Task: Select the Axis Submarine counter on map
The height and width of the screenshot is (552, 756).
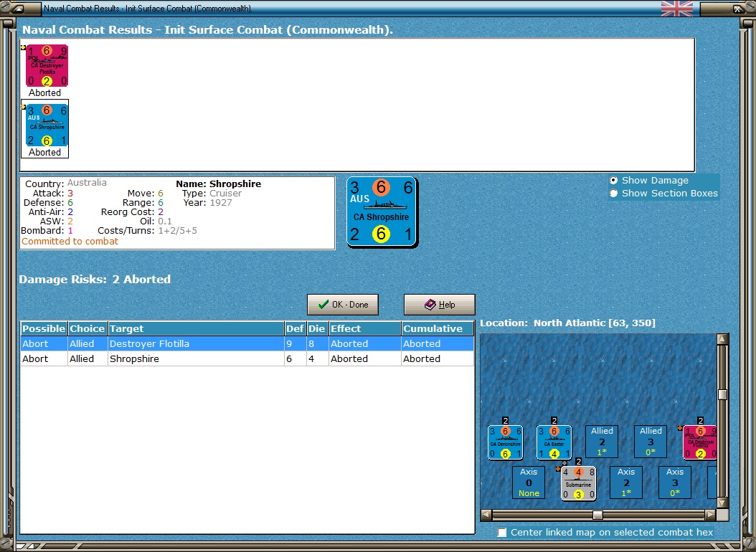Action: (x=579, y=483)
